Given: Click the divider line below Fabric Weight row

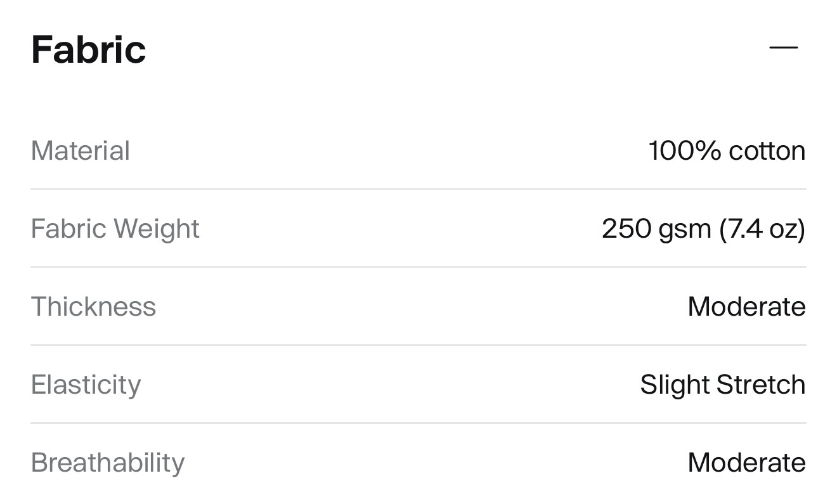Looking at the screenshot, I should click(418, 267).
